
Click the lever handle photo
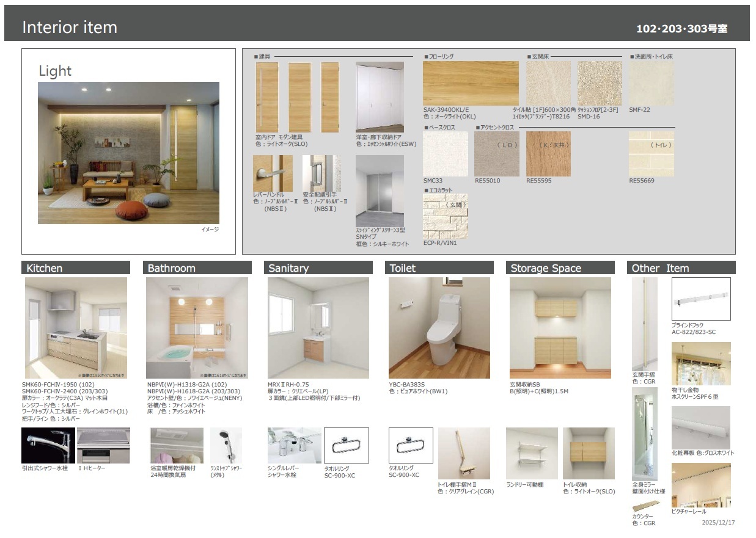(x=273, y=173)
